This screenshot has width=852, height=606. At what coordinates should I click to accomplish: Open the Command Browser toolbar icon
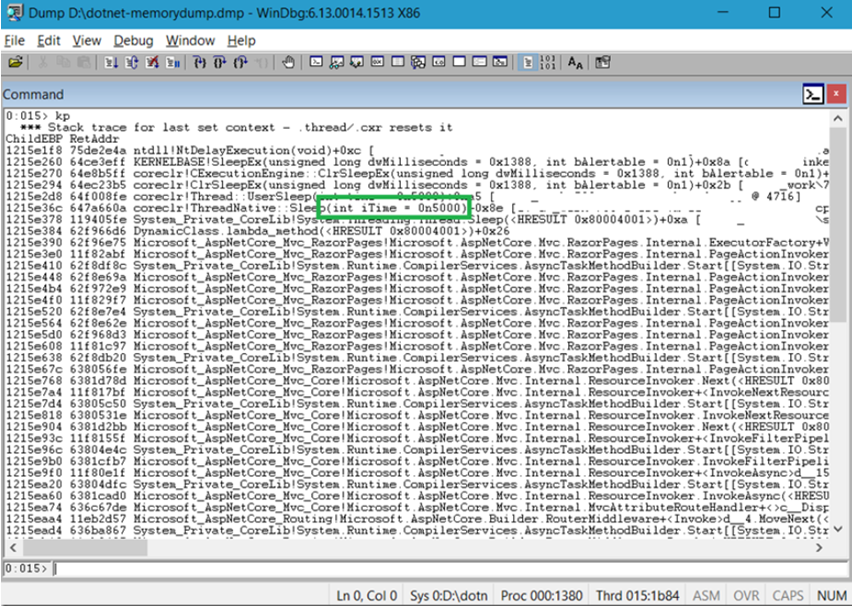[500, 62]
